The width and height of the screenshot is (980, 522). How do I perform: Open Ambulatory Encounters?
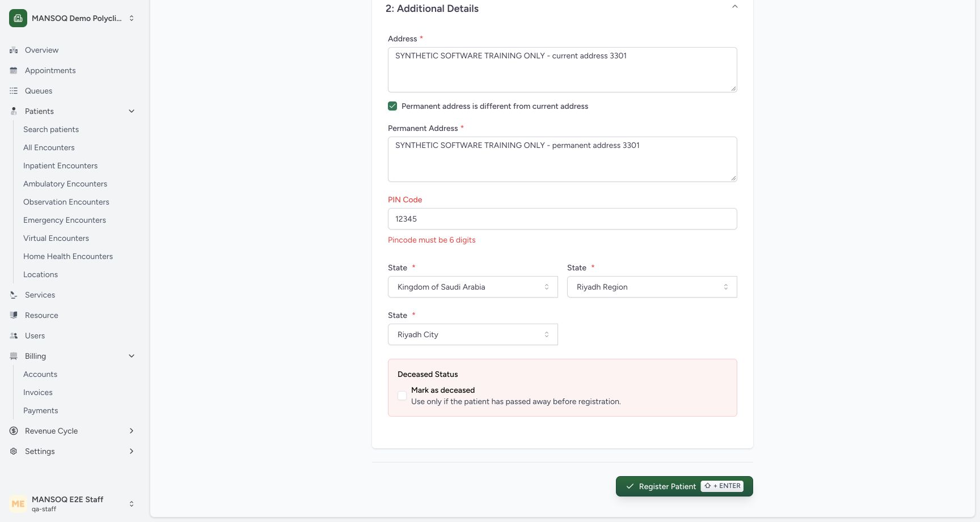point(65,184)
